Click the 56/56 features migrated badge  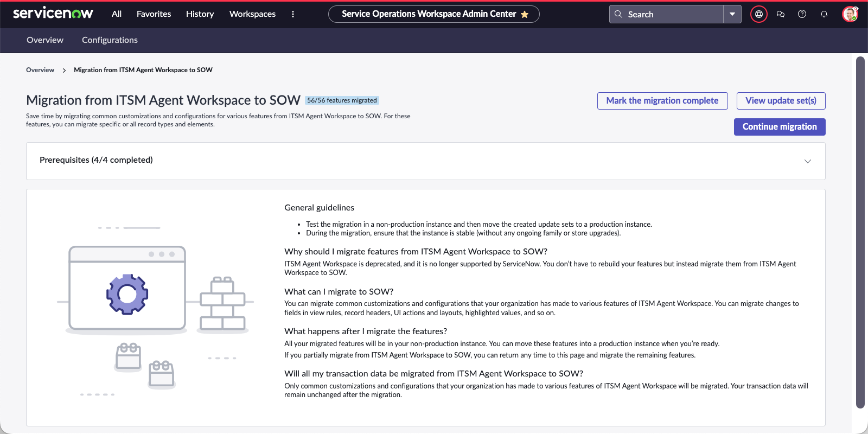pos(342,100)
